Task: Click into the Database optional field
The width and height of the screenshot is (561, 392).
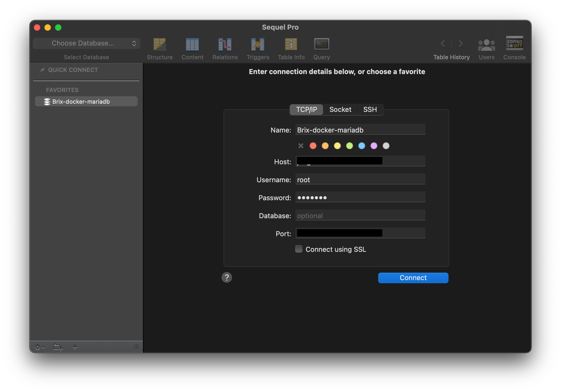Action: coord(360,216)
